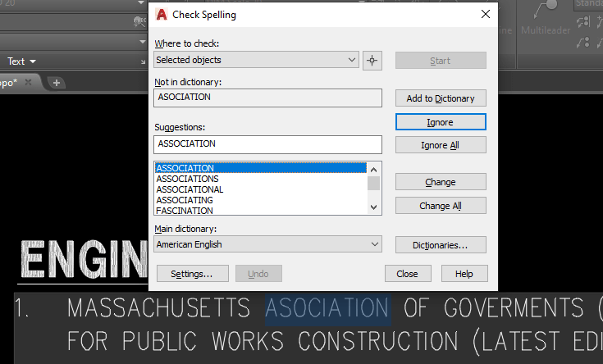Click the word GOVERMENTS in drawing
603x364 pixels.
514,308
